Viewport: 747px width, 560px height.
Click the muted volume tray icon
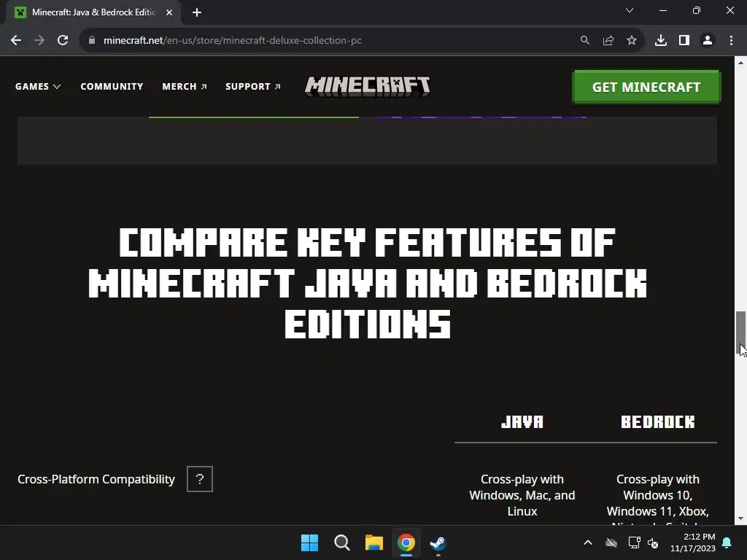pyautogui.click(x=653, y=542)
